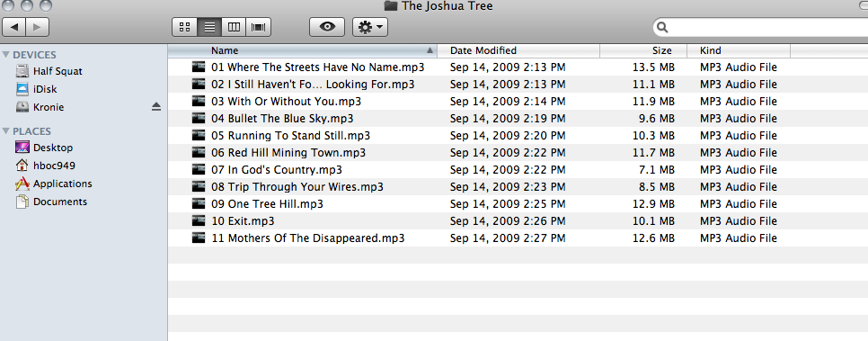Viewport: 868px width, 341px height.
Task: Go forward with right arrow button
Action: point(37,27)
